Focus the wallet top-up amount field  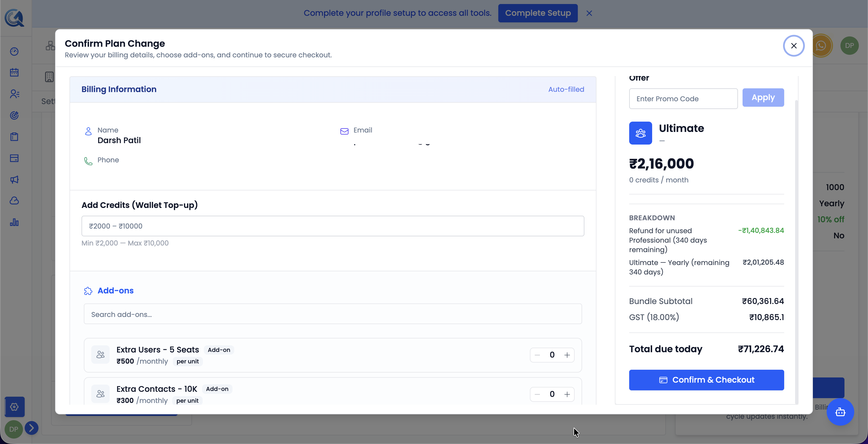pyautogui.click(x=333, y=226)
